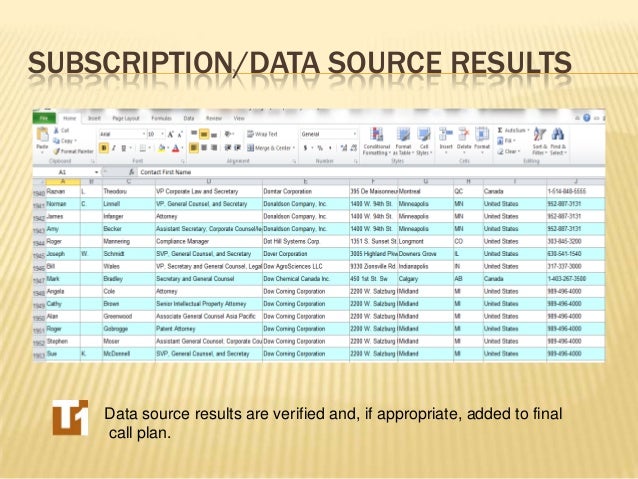638x479 pixels.
Task: Toggle Italic formatting
Action: click(x=114, y=148)
